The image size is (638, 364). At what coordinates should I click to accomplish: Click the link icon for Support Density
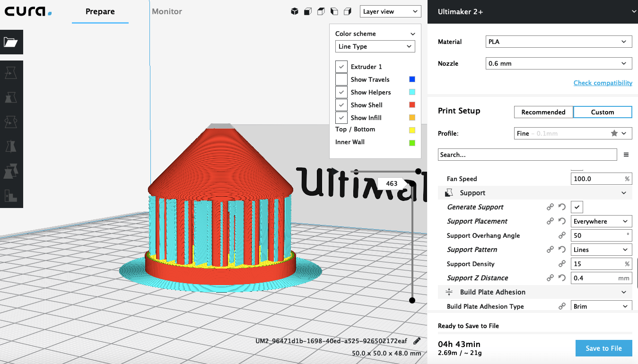coord(562,264)
